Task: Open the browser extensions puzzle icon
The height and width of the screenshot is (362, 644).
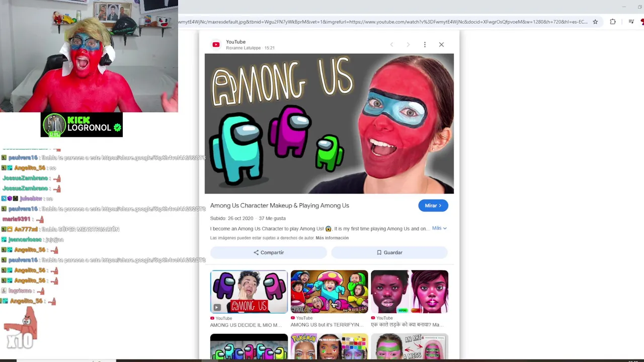Action: [x=613, y=22]
